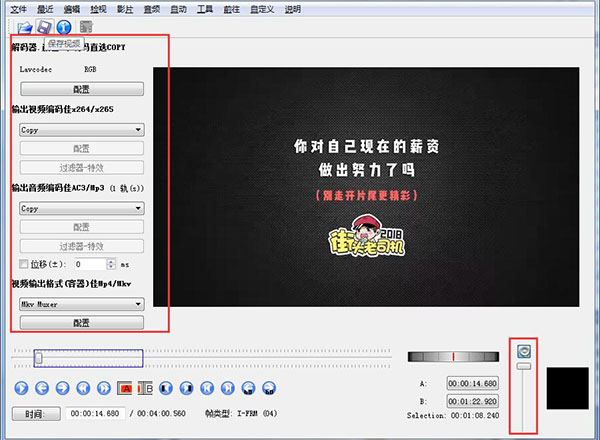The width and height of the screenshot is (600, 440).
Task: Jump forward 60 seconds
Action: [x=269, y=388]
